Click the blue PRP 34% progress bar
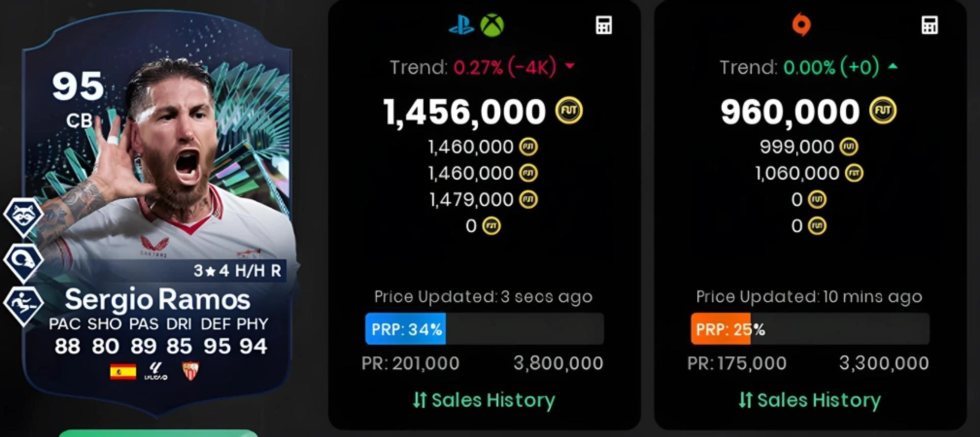 click(x=484, y=329)
